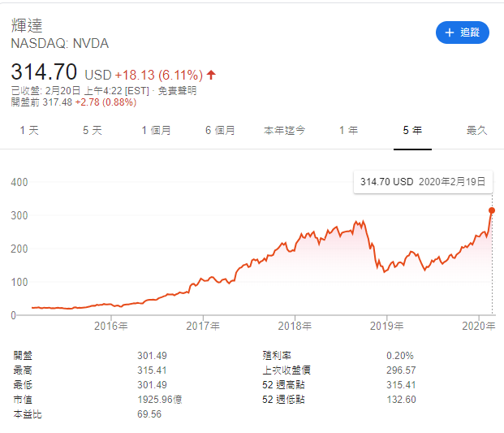Select the 1 年 time range tab

(x=348, y=130)
